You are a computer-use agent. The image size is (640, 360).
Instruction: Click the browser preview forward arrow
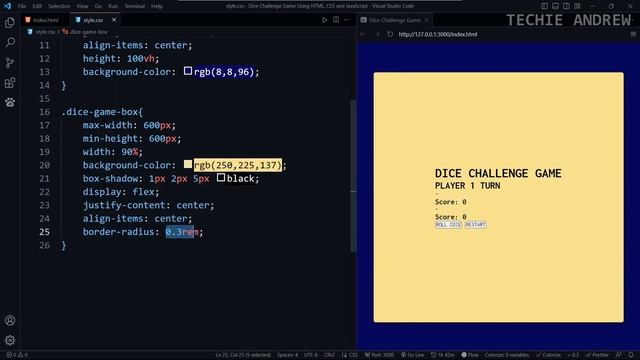(x=376, y=34)
